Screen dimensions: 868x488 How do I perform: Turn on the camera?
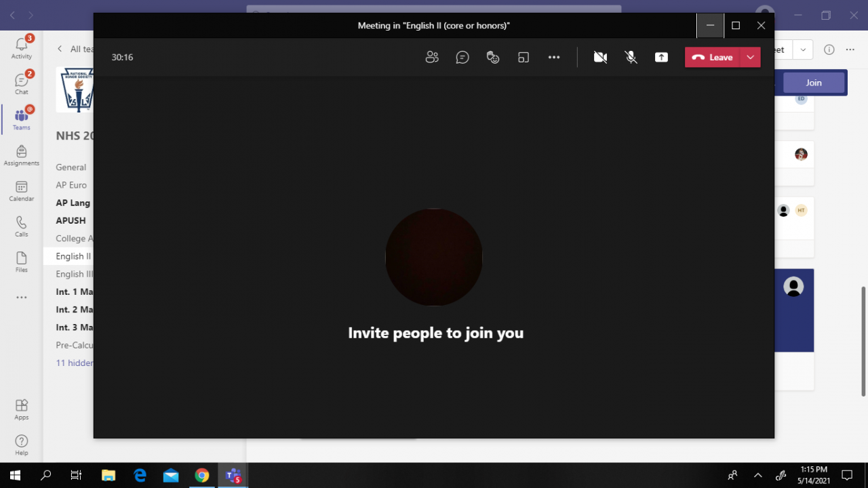(600, 58)
